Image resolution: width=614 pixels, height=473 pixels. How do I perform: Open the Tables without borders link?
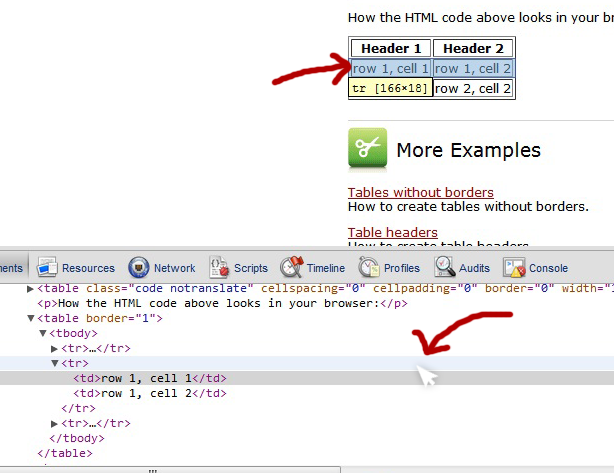click(x=421, y=193)
